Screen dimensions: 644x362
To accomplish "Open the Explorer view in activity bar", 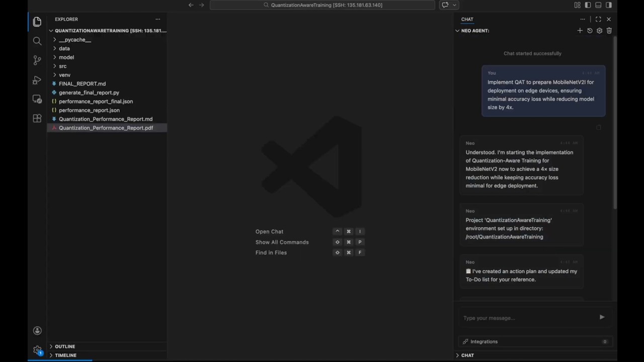I will pyautogui.click(x=37, y=22).
